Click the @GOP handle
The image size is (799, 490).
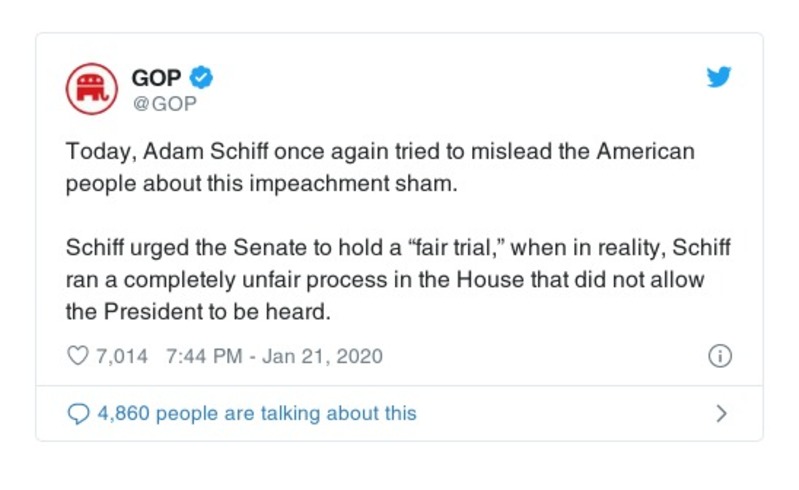click(x=164, y=102)
